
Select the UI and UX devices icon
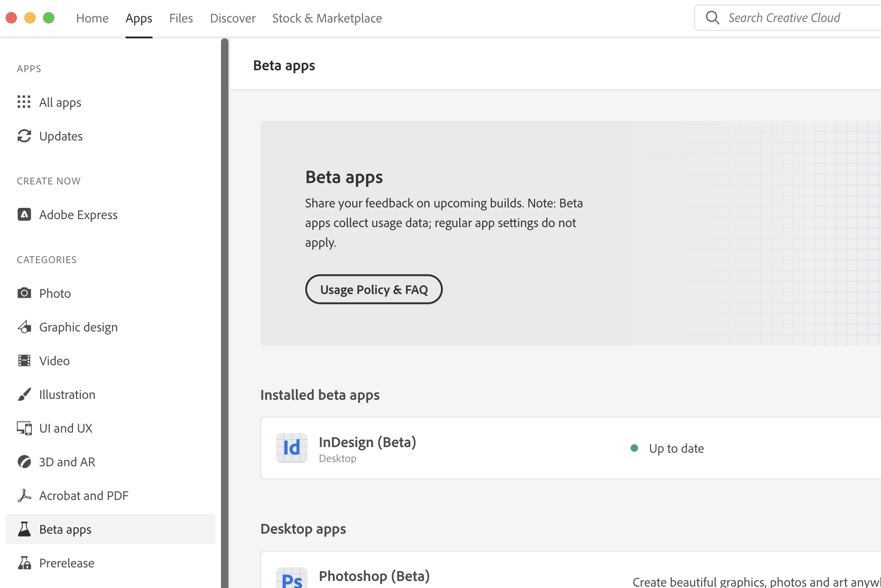pyautogui.click(x=24, y=428)
